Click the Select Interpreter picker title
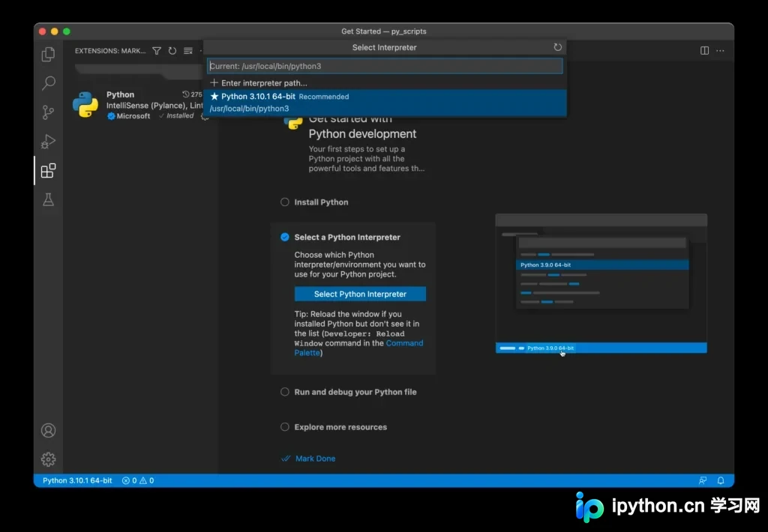This screenshot has width=768, height=532. (x=385, y=47)
